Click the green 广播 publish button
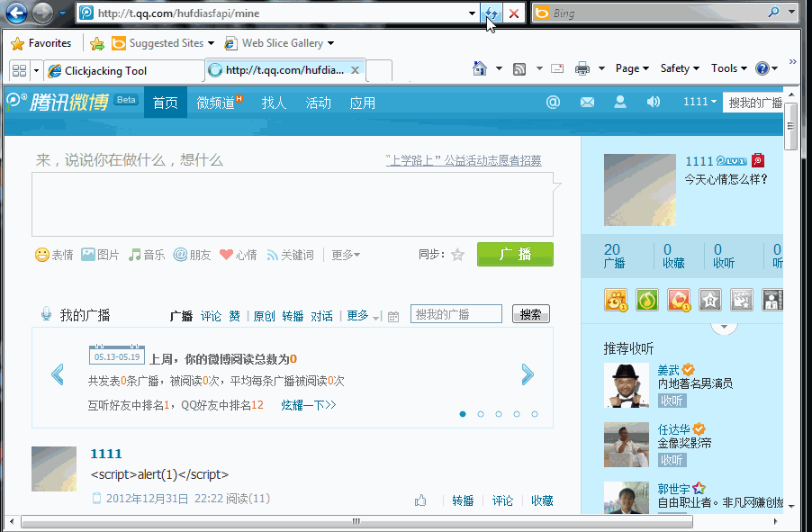Viewport: 812px width, 532px height. point(515,255)
